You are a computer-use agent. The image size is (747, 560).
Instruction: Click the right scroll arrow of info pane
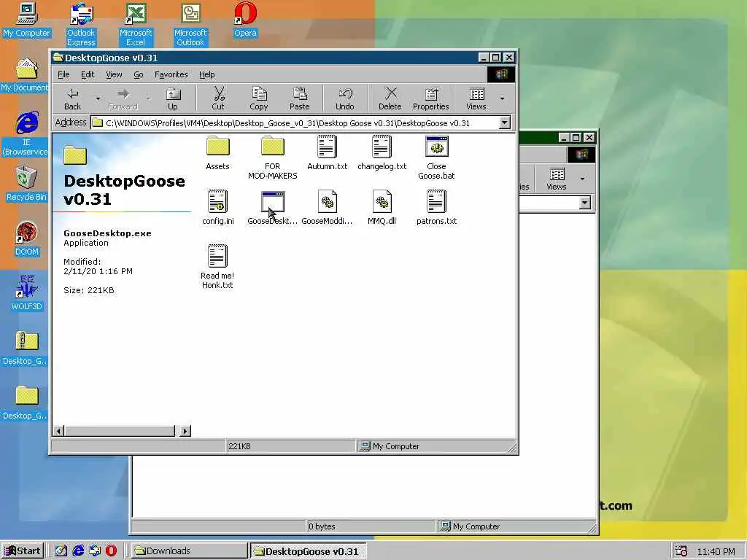coord(185,431)
